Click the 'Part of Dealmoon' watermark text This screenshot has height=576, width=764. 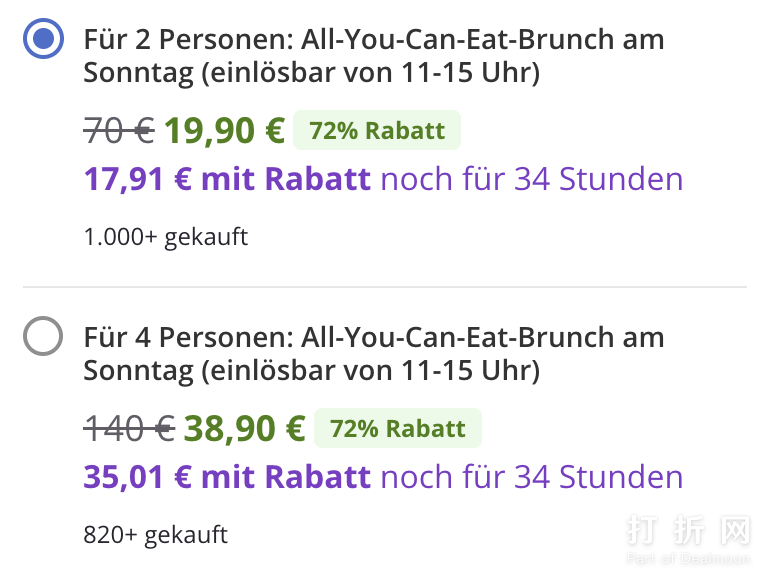[688, 559]
